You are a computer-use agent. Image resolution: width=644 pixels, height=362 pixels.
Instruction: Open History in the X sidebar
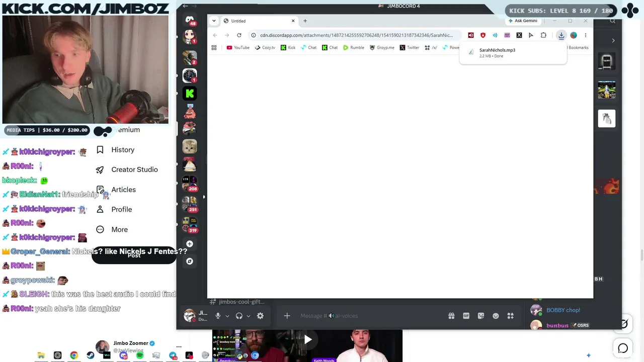point(115,150)
